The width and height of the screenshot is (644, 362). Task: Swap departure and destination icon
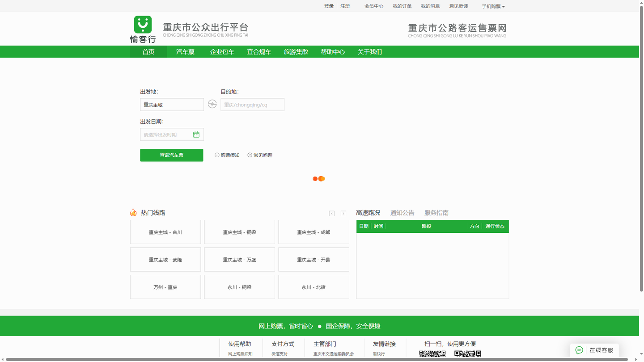(212, 104)
